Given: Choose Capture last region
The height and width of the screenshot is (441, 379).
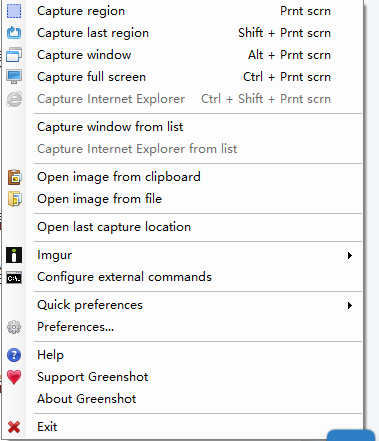Looking at the screenshot, I should click(x=183, y=33).
